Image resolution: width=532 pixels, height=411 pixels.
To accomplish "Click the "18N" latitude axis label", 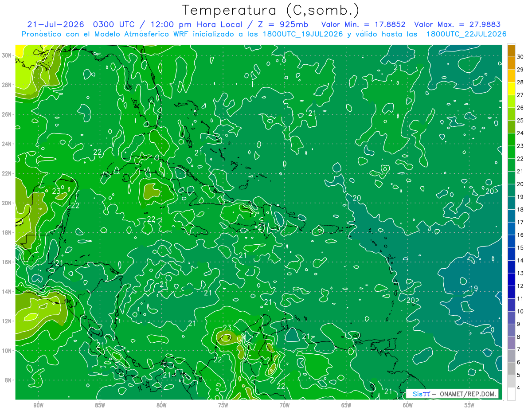I will pyautogui.click(x=8, y=232).
